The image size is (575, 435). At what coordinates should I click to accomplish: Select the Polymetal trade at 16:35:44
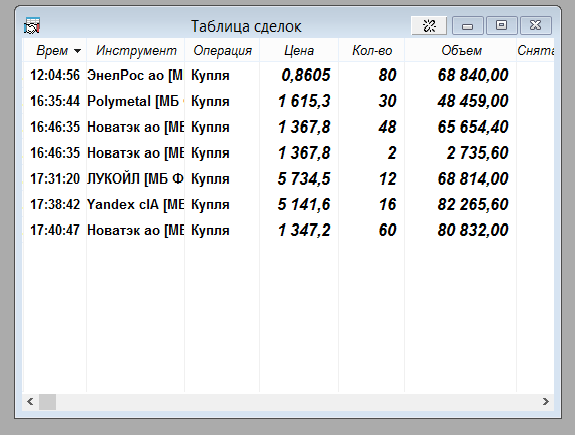pos(288,101)
